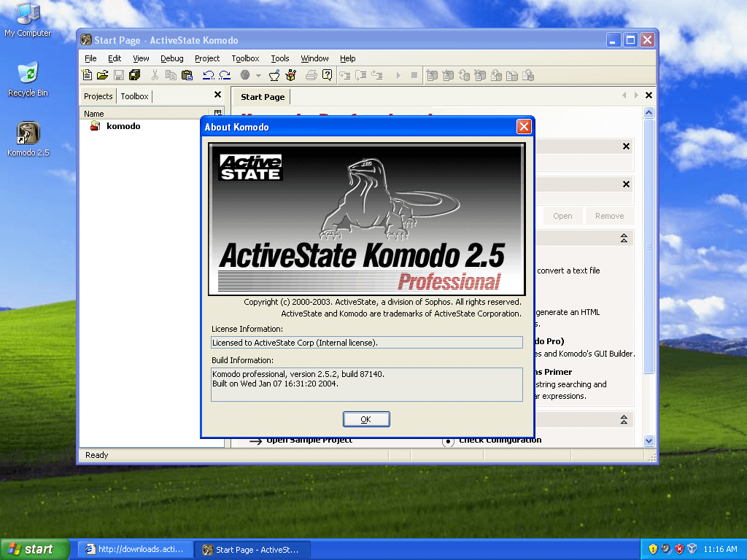Click the License Information text field

(367, 343)
